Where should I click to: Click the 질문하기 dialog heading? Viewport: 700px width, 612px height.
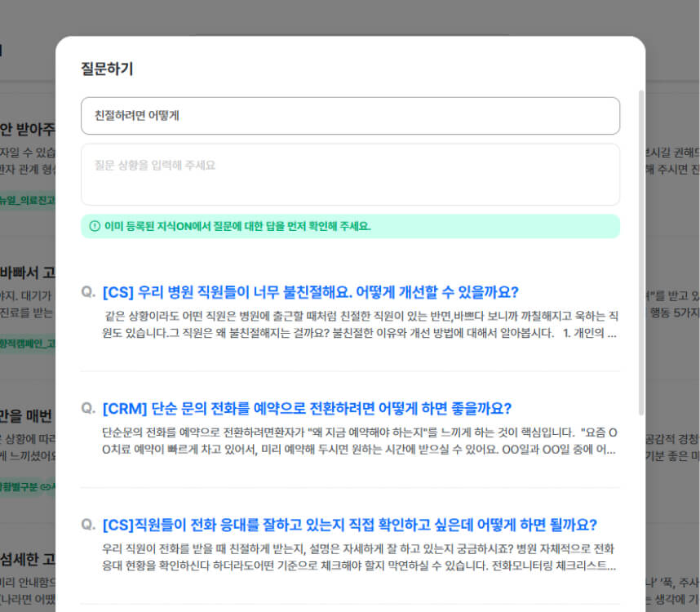pyautogui.click(x=107, y=69)
